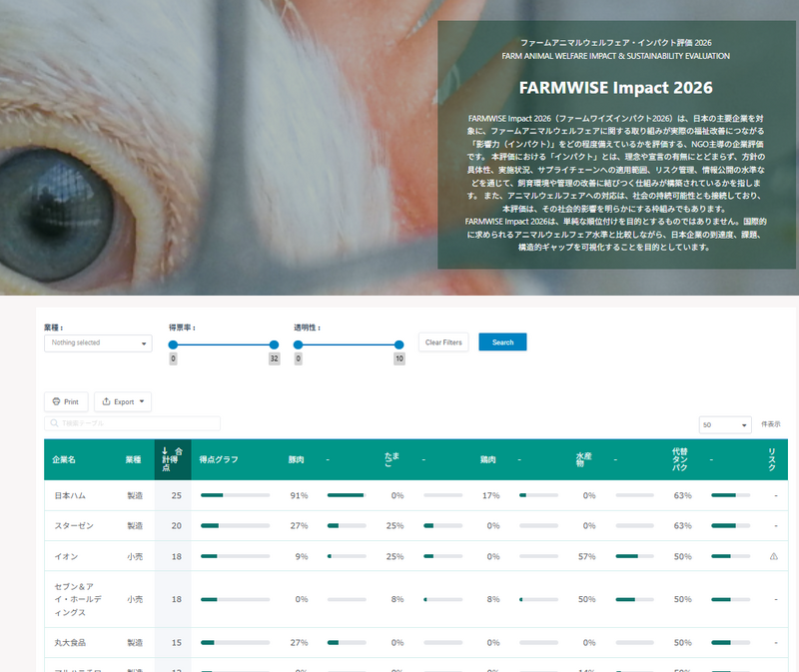Open the 50 rows-per-page dropdown
The width and height of the screenshot is (799, 672).
[x=725, y=425]
